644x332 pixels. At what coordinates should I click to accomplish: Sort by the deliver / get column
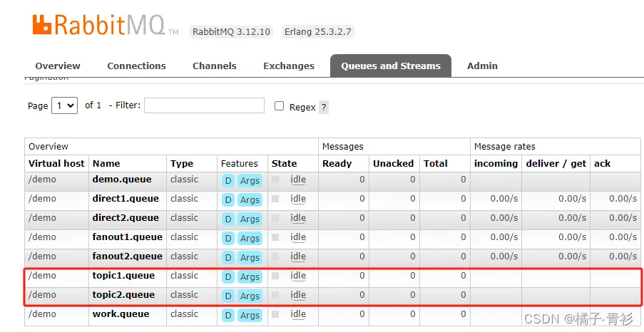click(x=556, y=163)
